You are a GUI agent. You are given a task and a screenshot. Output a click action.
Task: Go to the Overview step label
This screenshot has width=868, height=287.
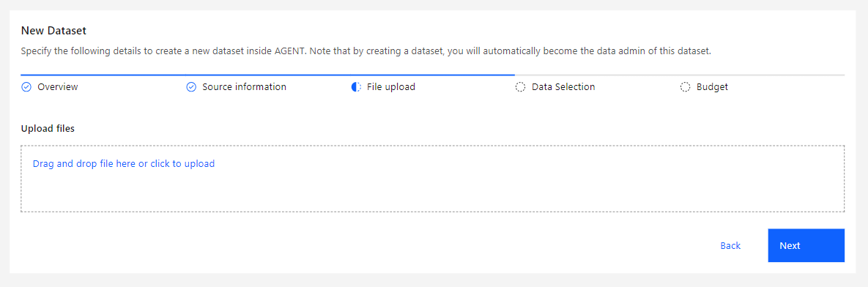pyautogui.click(x=58, y=87)
